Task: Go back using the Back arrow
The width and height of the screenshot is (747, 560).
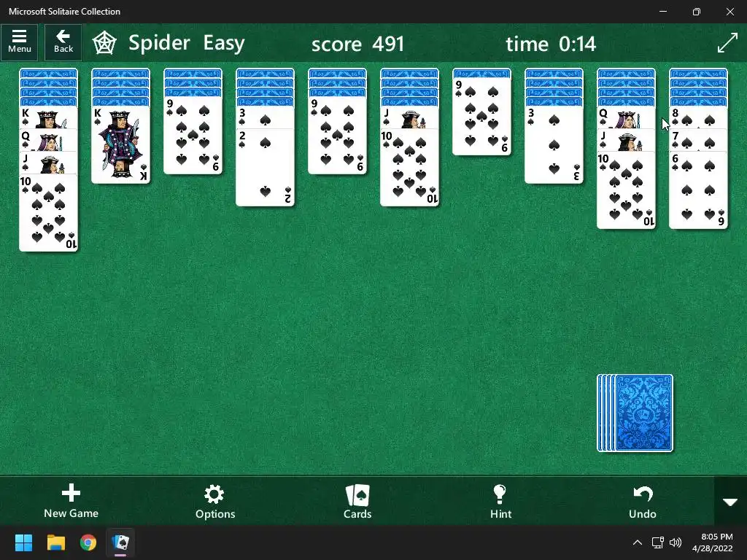Action: pyautogui.click(x=63, y=42)
